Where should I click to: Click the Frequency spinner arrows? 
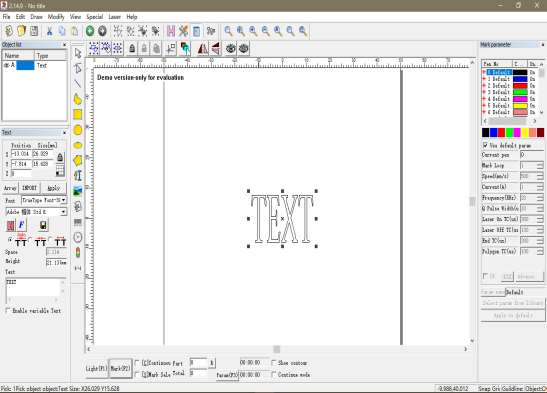pyautogui.click(x=540, y=198)
